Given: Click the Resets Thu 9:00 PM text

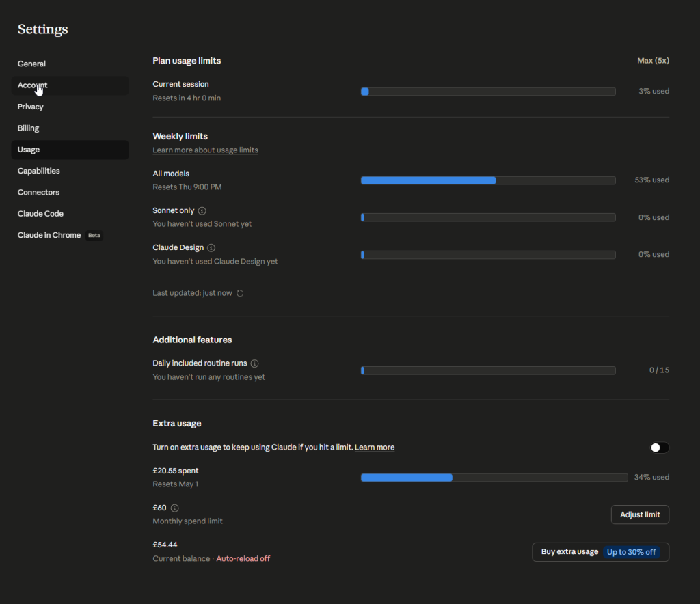Looking at the screenshot, I should click(x=187, y=187).
